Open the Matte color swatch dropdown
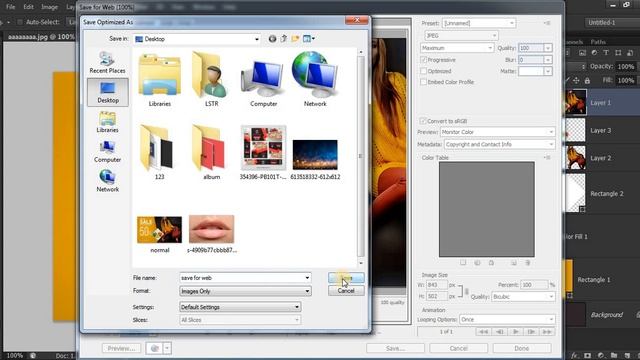640x360 pixels. tap(548, 71)
